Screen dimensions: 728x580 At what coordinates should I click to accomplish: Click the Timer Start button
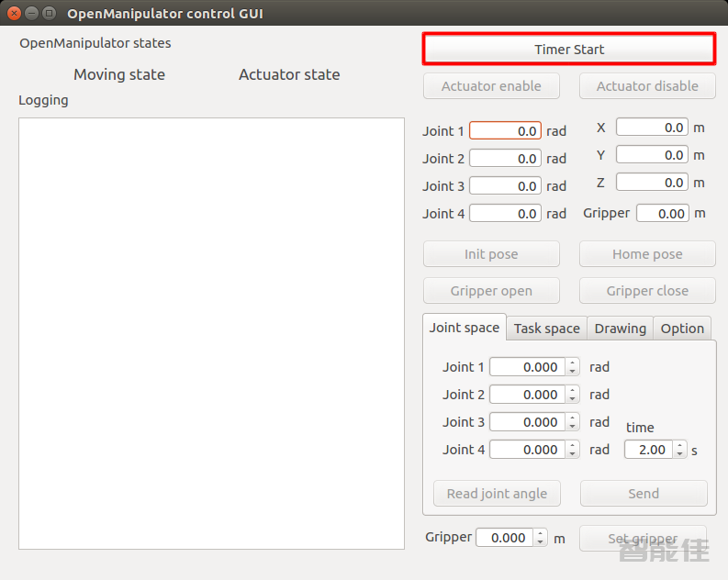pyautogui.click(x=569, y=50)
